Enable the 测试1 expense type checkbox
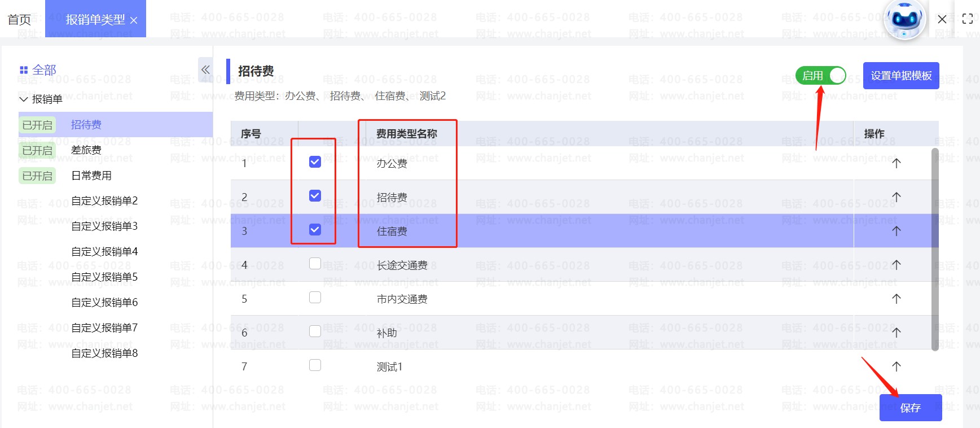980x428 pixels. click(315, 365)
